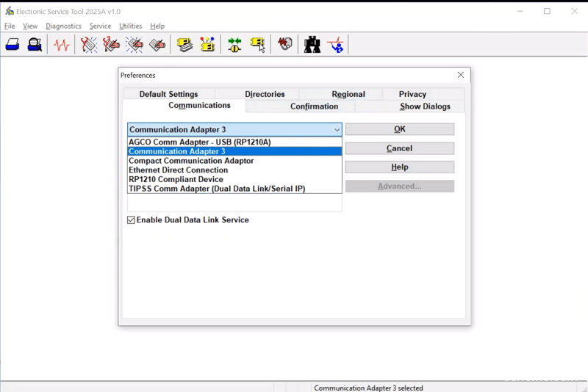The width and height of the screenshot is (588, 392).
Task: Pick Ethernet Direct Connection option
Action: [178, 170]
